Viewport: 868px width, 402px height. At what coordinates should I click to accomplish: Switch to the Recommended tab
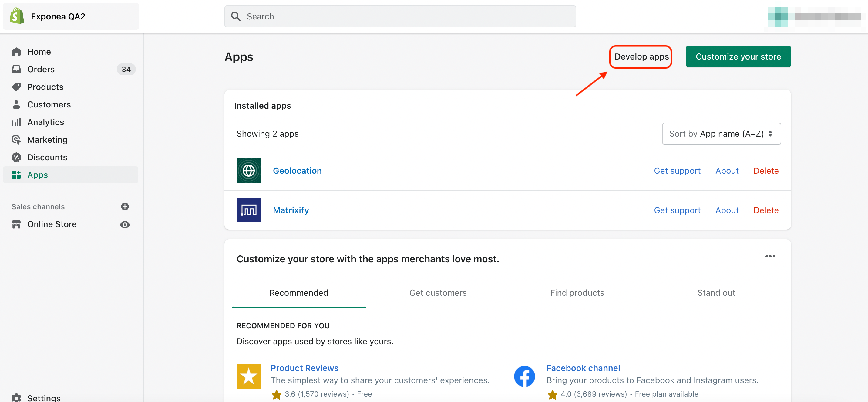point(298,292)
